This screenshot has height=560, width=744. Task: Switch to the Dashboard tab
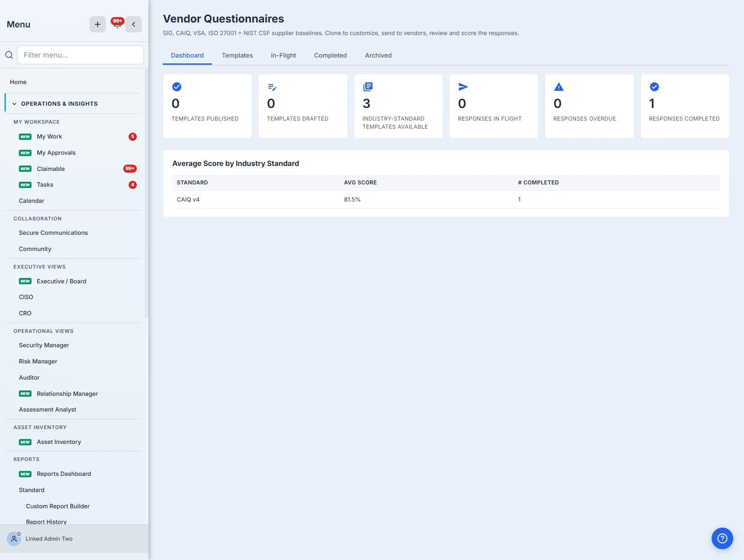pyautogui.click(x=187, y=55)
